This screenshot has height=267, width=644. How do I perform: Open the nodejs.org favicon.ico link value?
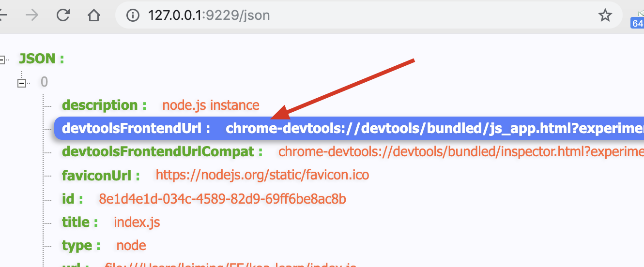pos(262,175)
